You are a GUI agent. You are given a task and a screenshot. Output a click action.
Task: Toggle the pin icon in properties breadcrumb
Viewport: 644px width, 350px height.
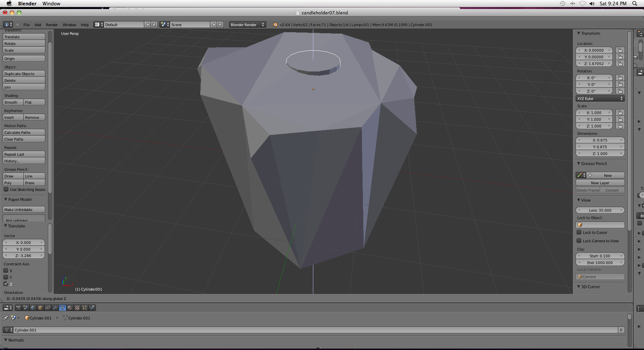coord(6,318)
